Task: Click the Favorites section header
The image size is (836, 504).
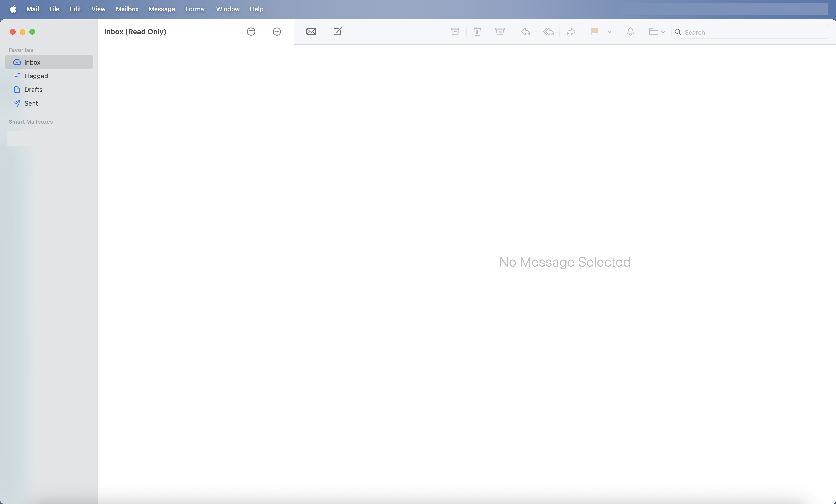Action: 21,50
